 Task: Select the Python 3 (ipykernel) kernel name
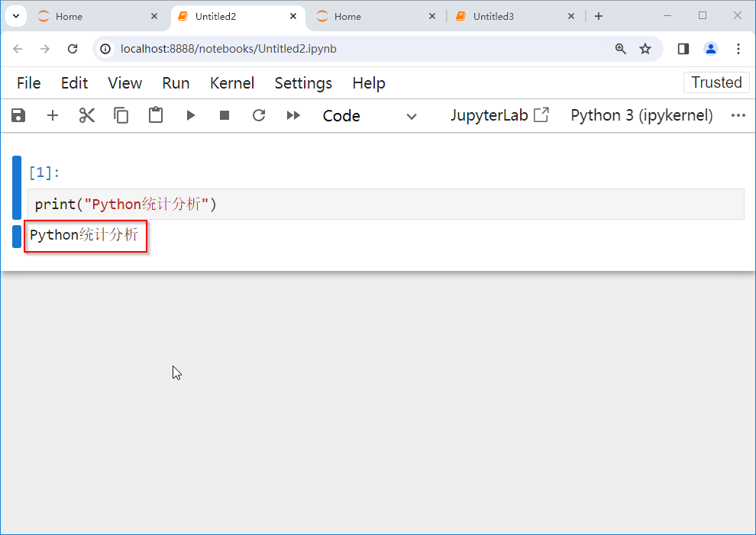[641, 115]
